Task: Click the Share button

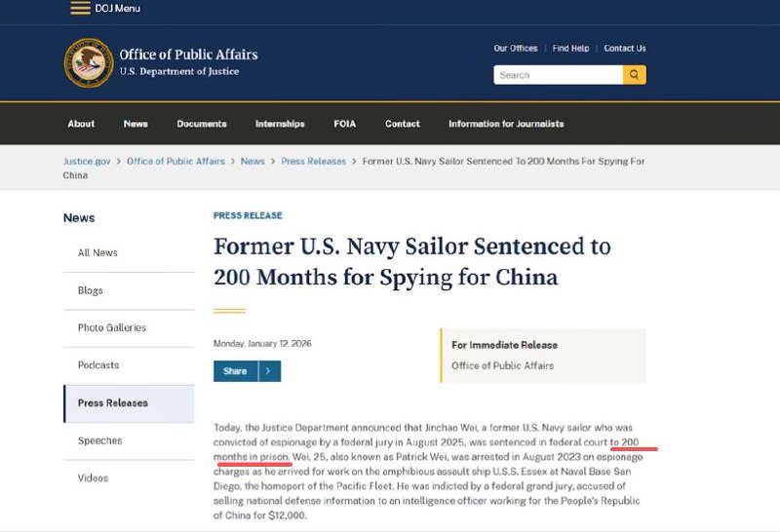Action: 236,371
